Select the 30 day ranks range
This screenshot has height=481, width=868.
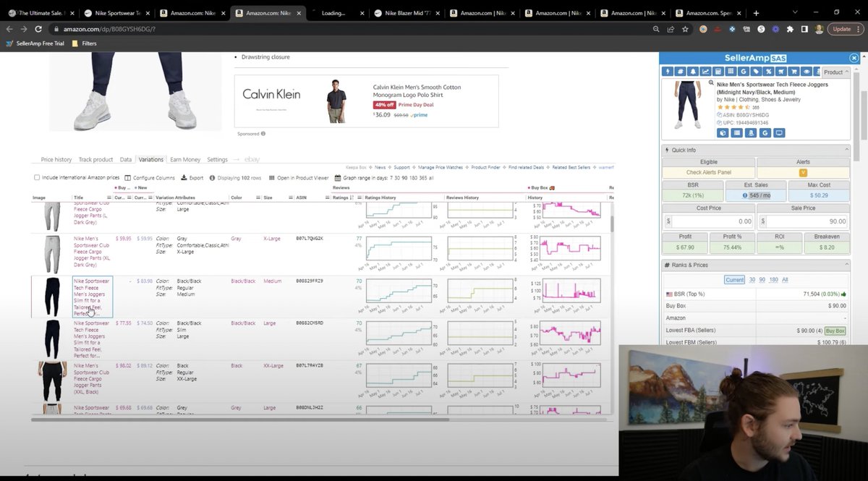(752, 279)
